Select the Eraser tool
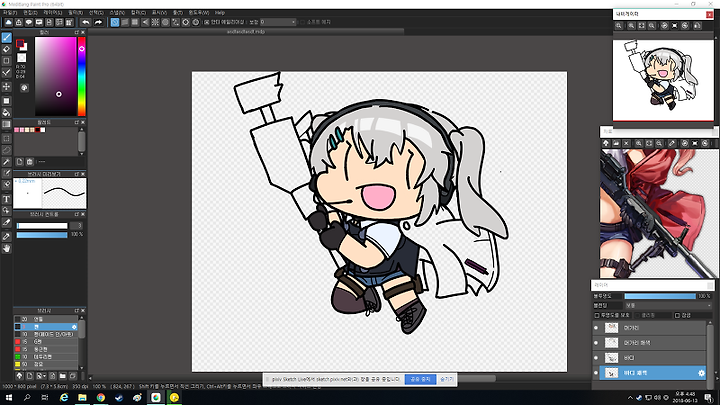 6,49
